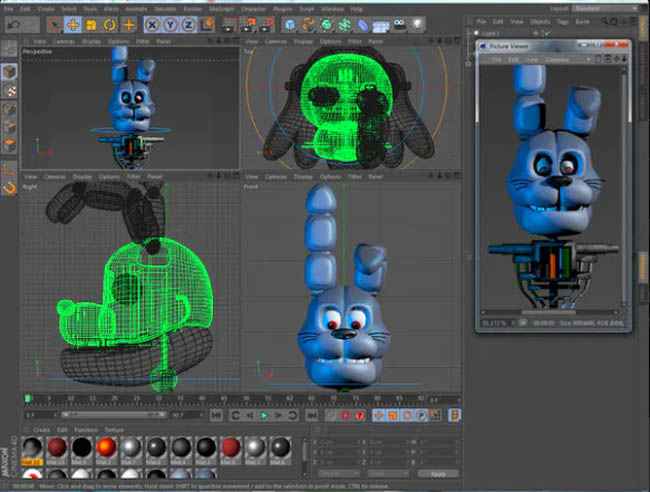Open Cameras menu of the Perspective viewport
The width and height of the screenshot is (650, 492).
pyautogui.click(x=65, y=41)
